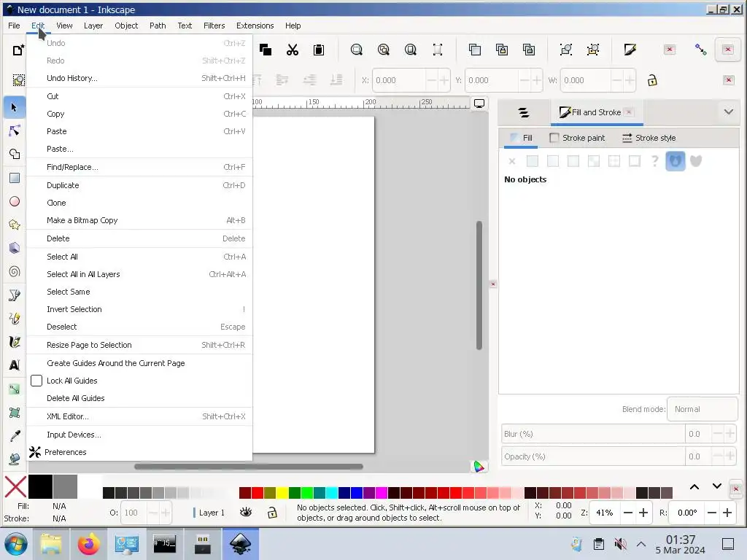Click the Zoom page toolbar icon
The height and width of the screenshot is (560, 747).
point(410,50)
